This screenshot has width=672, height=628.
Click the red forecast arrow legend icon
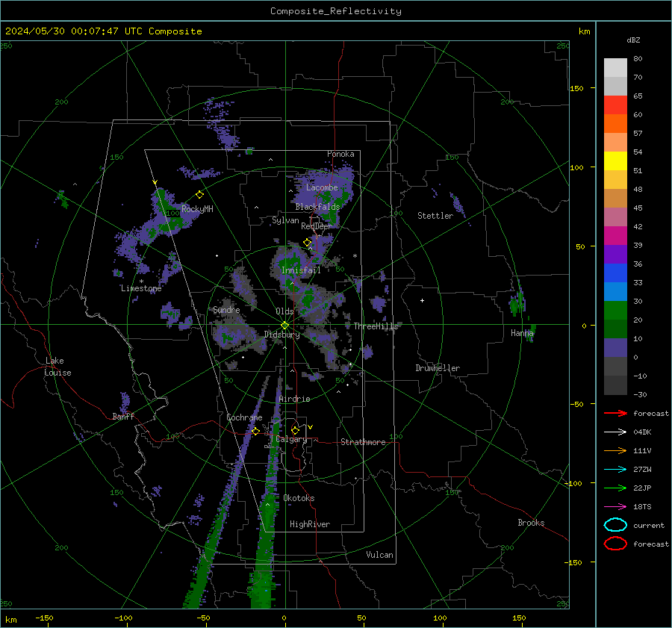615,413
